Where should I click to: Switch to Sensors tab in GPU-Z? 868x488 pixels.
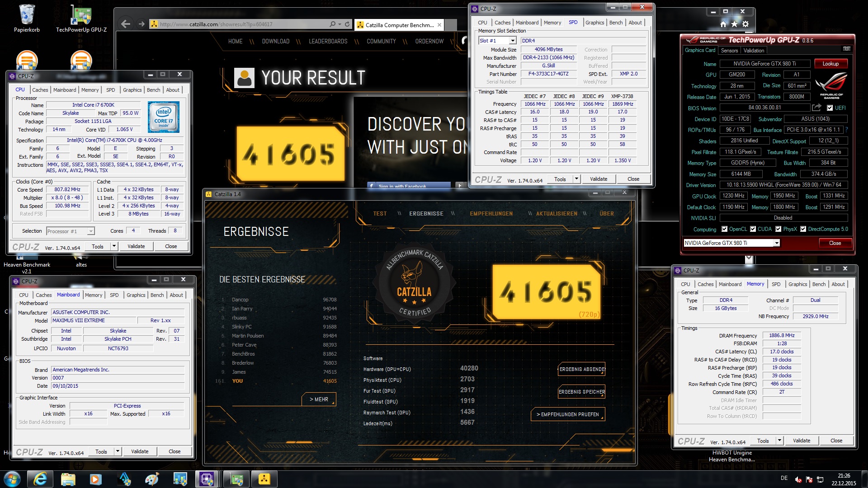(729, 51)
